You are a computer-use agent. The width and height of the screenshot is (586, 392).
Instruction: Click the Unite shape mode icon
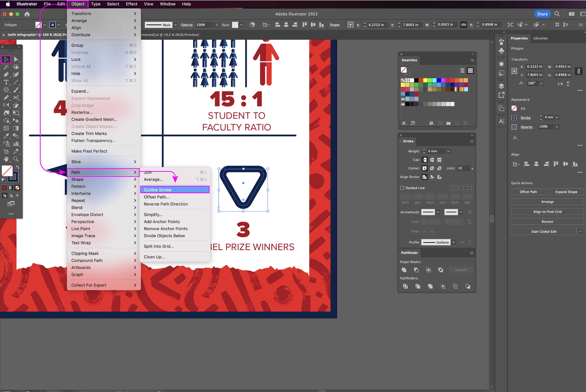[x=404, y=270]
